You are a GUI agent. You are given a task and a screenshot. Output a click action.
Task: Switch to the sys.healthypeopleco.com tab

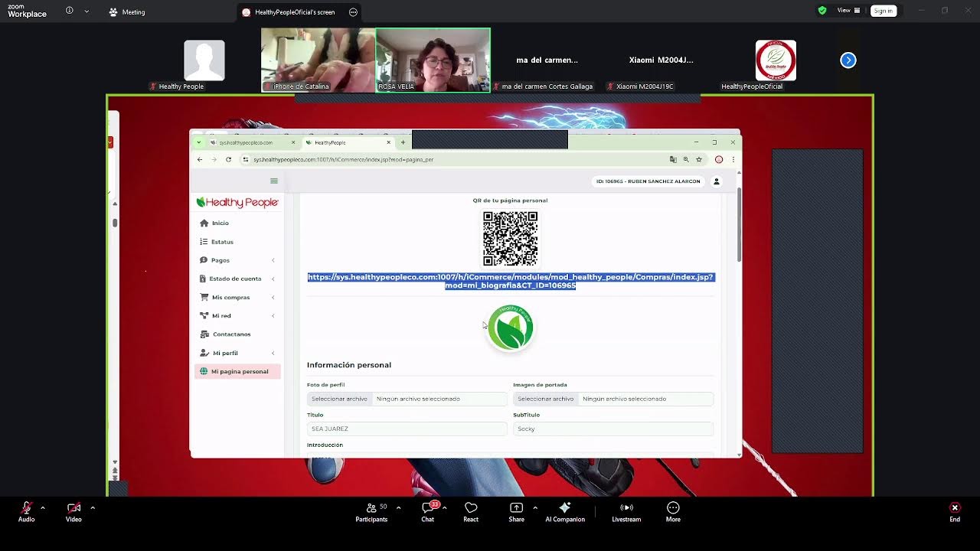point(253,142)
